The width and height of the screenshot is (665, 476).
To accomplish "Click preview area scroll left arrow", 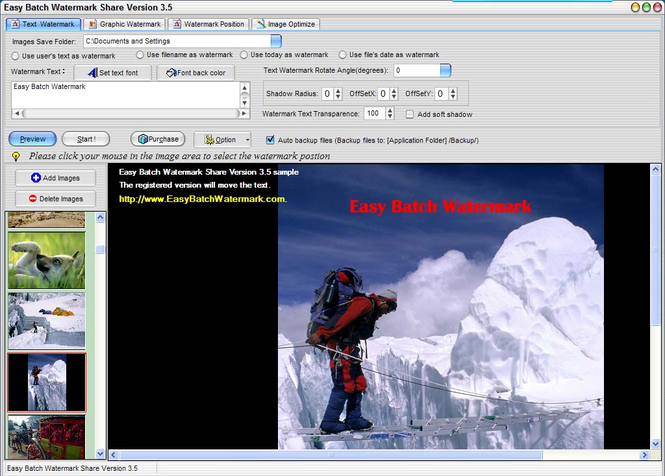I will pyautogui.click(x=114, y=455).
